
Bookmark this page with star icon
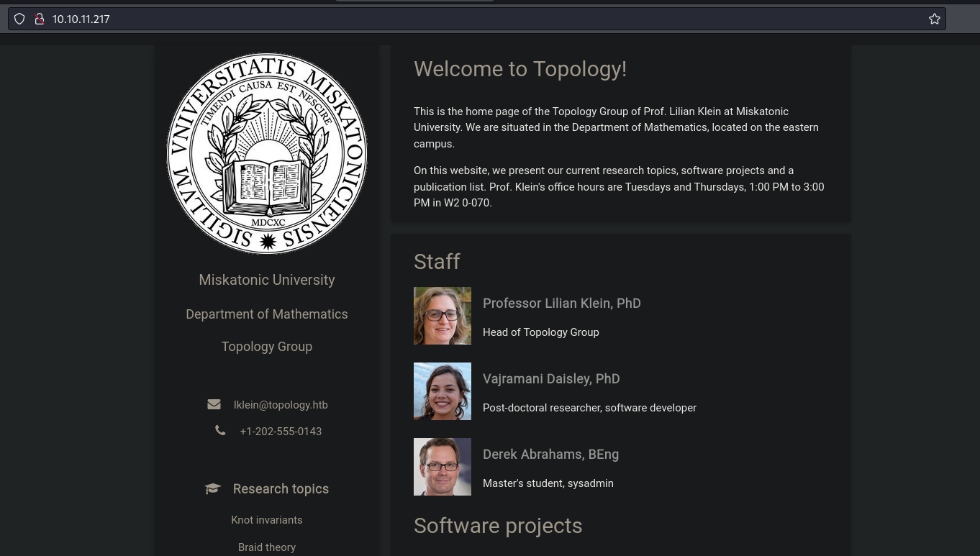tap(934, 19)
